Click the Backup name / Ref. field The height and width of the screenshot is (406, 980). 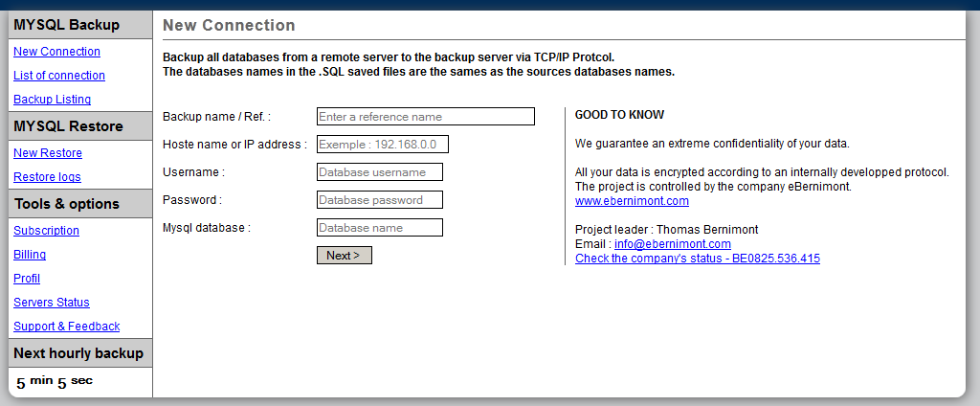coord(425,117)
